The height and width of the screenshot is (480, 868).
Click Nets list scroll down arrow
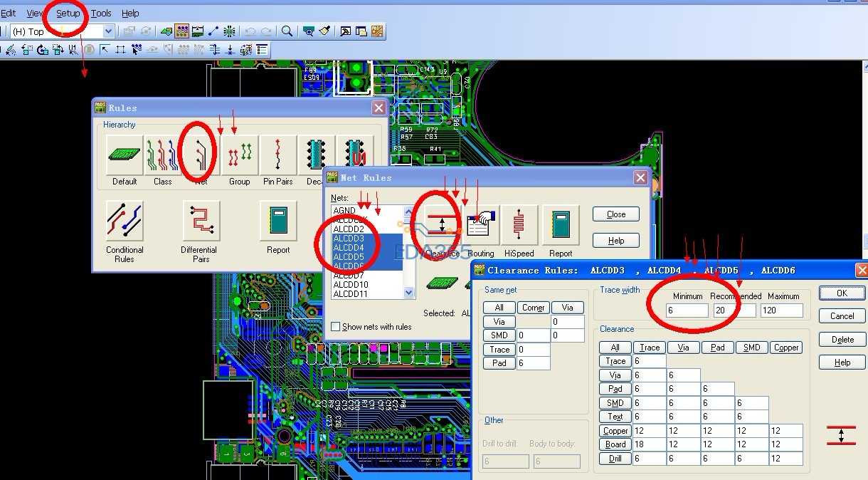click(x=408, y=293)
